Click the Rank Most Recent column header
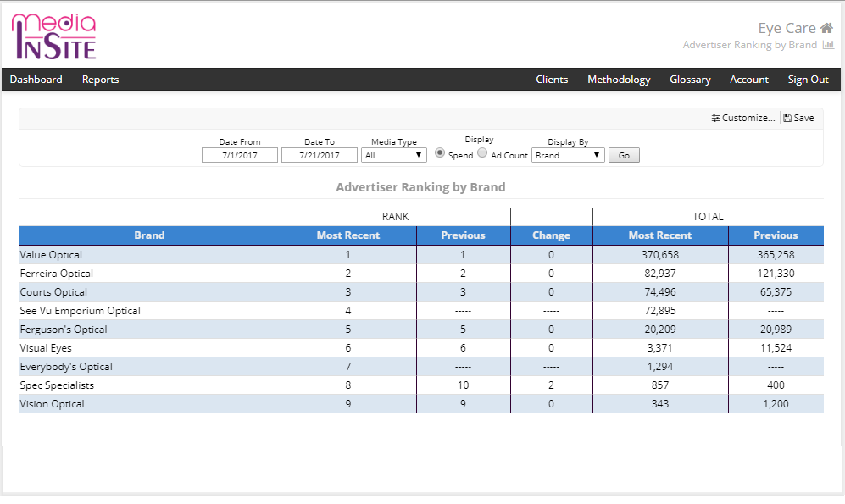The height and width of the screenshot is (504, 845). 348,235
